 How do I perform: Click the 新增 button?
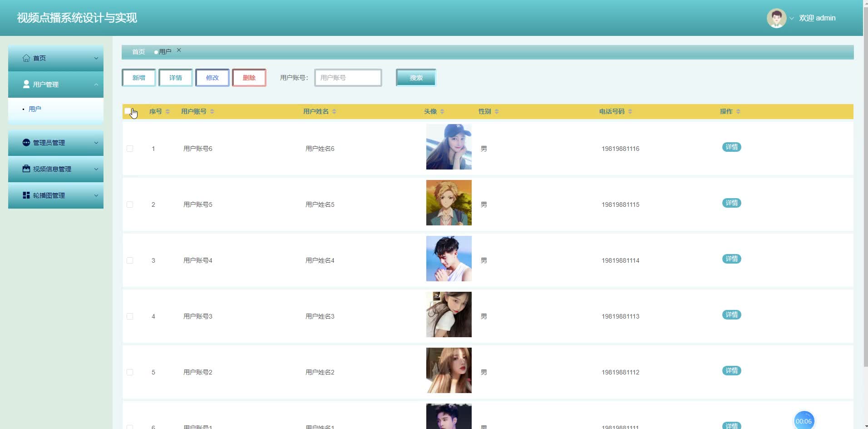pos(139,78)
